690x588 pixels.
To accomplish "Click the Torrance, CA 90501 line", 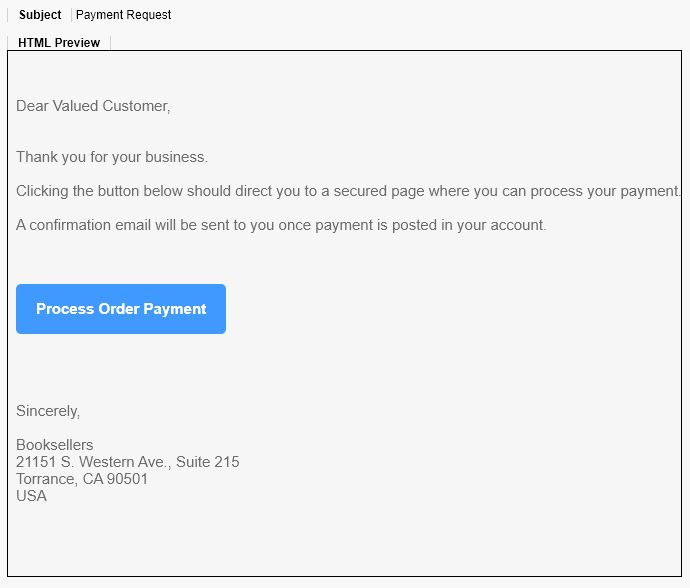I will click(x=82, y=479).
